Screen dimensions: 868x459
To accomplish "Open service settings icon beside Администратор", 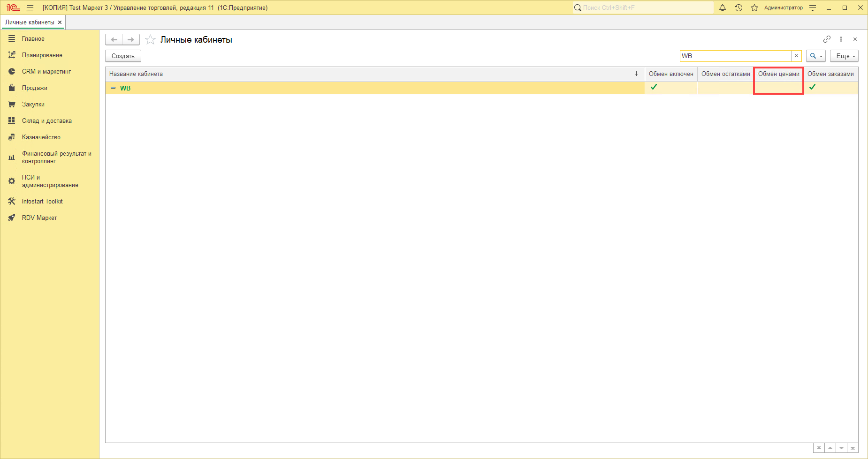I will (x=813, y=8).
